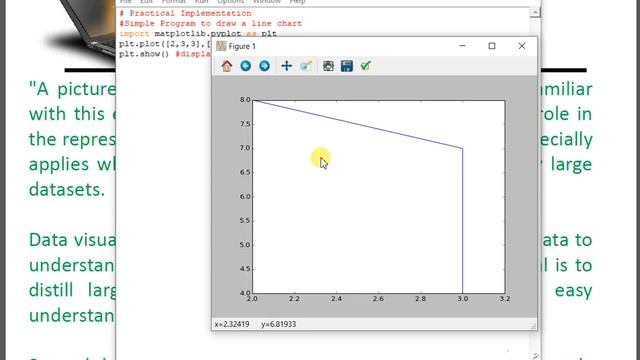Image resolution: width=640 pixels, height=360 pixels.
Task: Click the 7.0 y-axis tick label
Action: pos(245,148)
